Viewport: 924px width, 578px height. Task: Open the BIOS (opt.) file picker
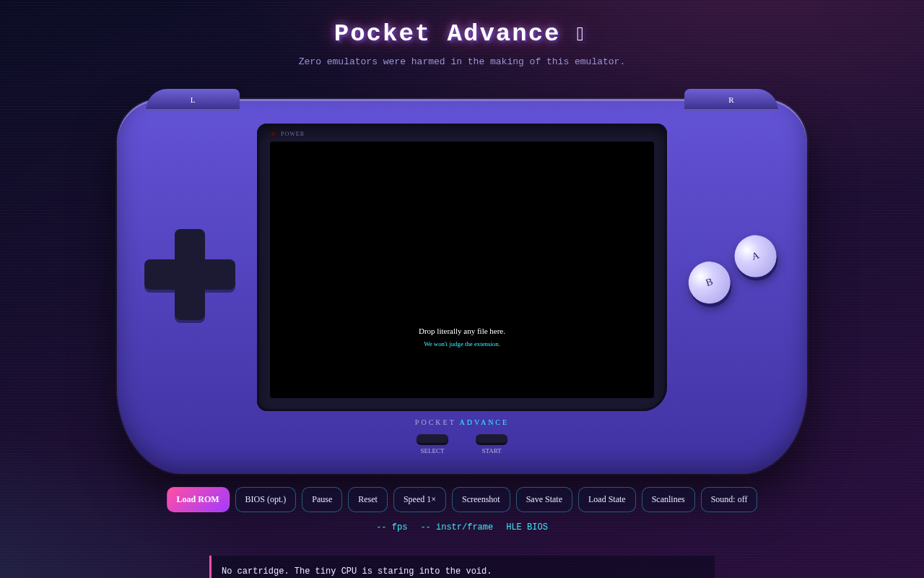coord(266,499)
